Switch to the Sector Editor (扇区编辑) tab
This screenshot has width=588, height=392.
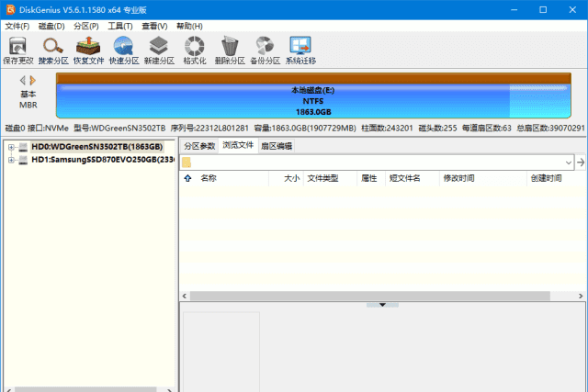pyautogui.click(x=277, y=146)
